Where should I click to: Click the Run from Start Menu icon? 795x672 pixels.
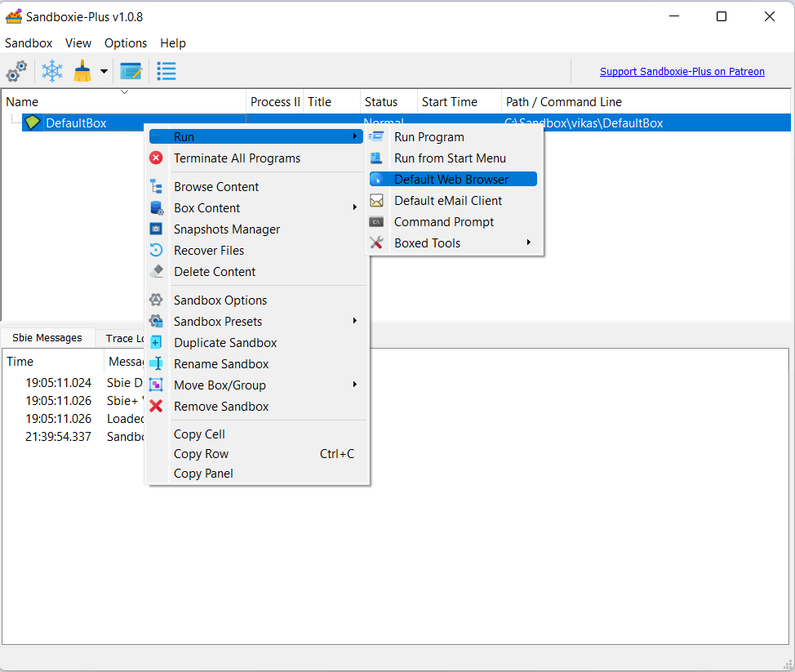tap(376, 158)
